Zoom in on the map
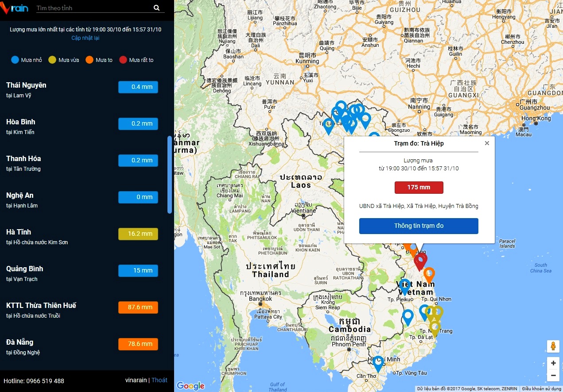Viewport: 563px width, 392px height. 553,363
